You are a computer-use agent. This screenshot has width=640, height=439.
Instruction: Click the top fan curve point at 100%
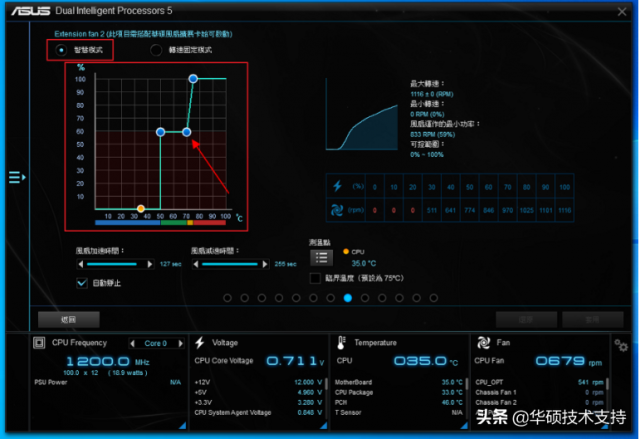click(x=193, y=78)
